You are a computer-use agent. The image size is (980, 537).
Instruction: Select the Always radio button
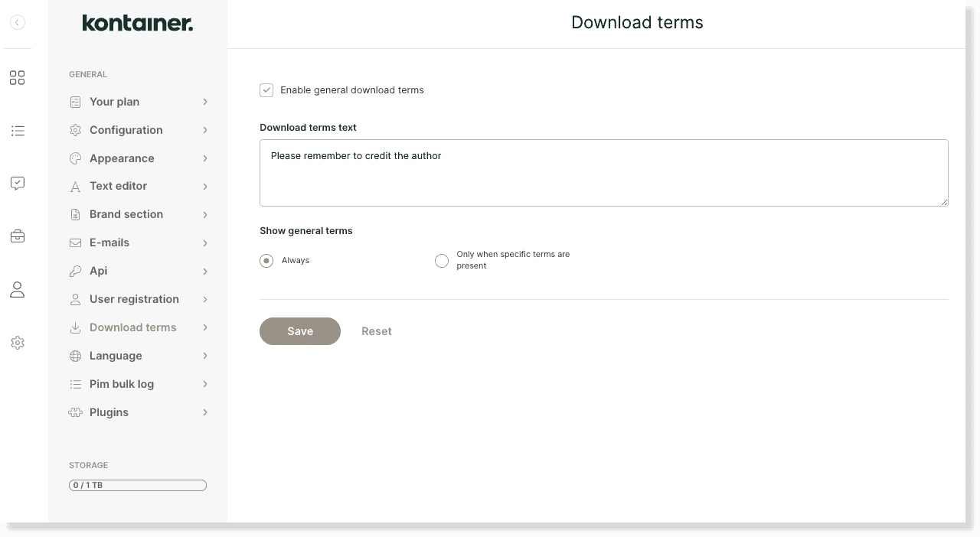coord(266,260)
